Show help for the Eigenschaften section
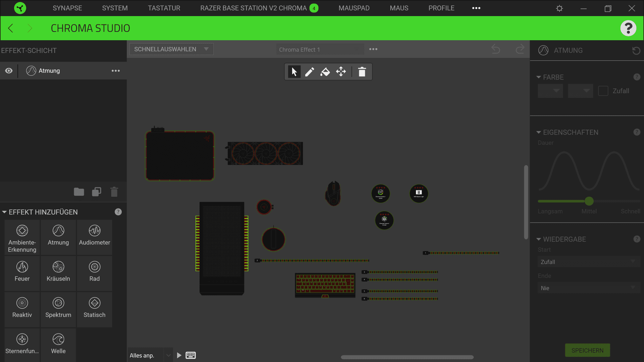 click(637, 132)
